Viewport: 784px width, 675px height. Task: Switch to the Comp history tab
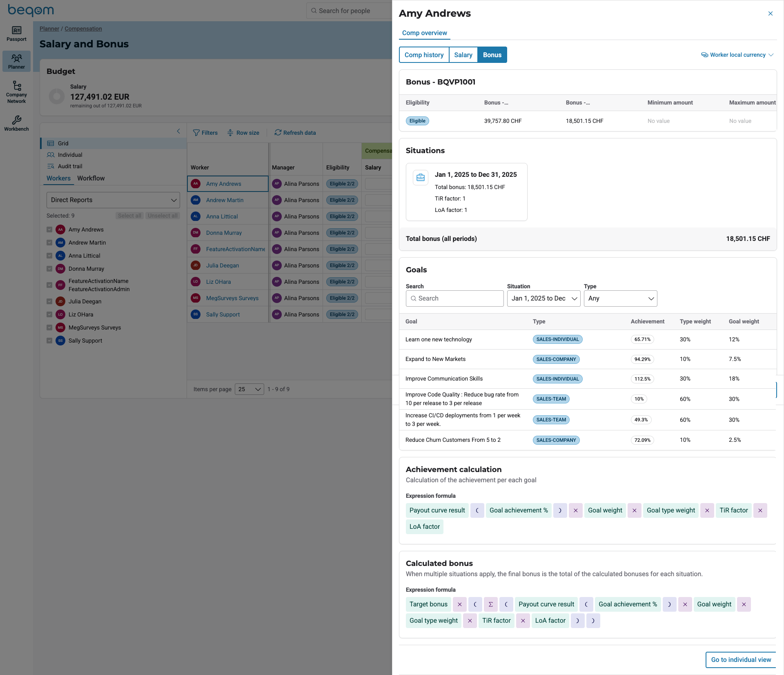click(424, 55)
